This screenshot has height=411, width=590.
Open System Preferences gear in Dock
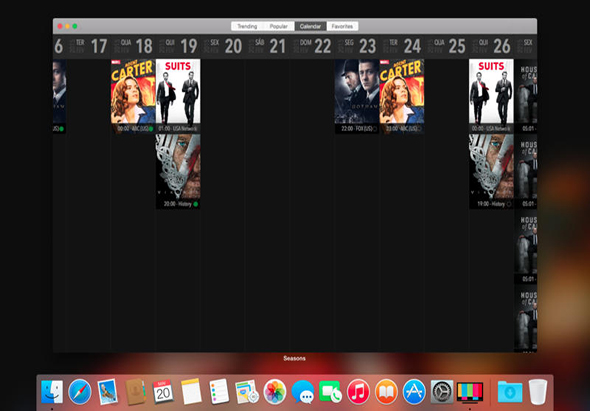click(x=442, y=392)
